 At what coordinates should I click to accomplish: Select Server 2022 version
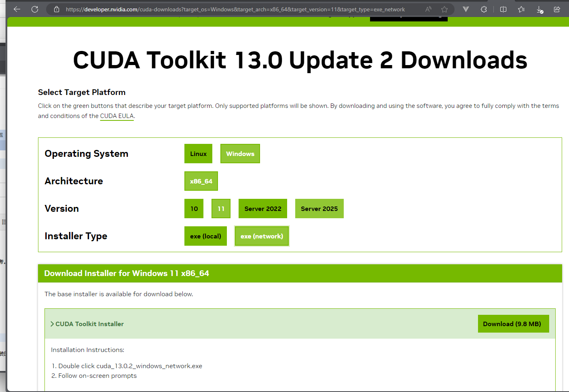tap(263, 209)
